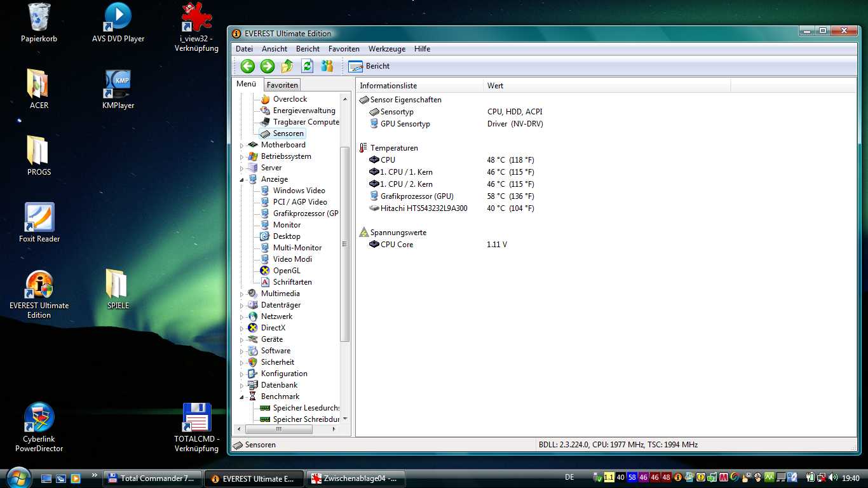868x488 pixels.
Task: Select Cyberlink PowerDirector desktop shortcut
Action: tap(39, 427)
